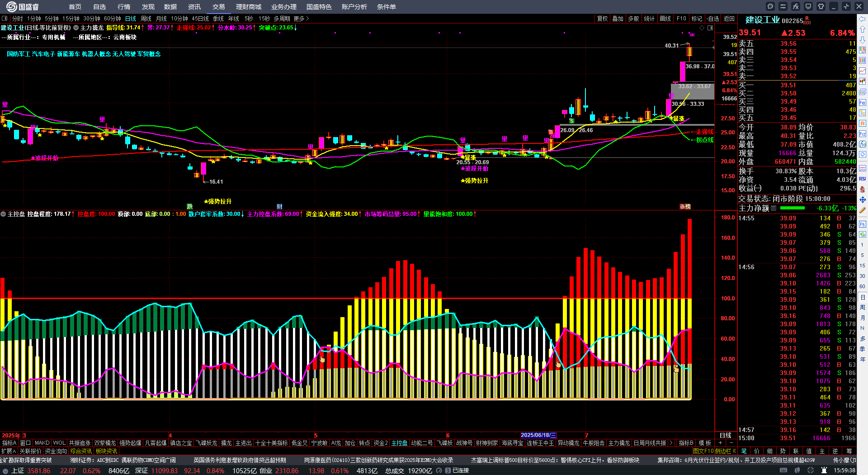868x475 pixels.
Task: Toggle the split-pane icon at chart top right
Action: click(x=710, y=28)
